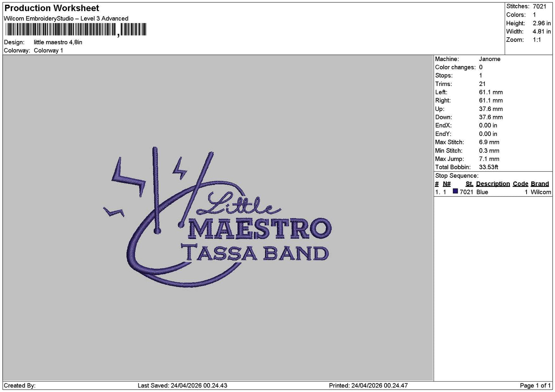Click the blue thread color swatch
555x392 pixels.
455,191
